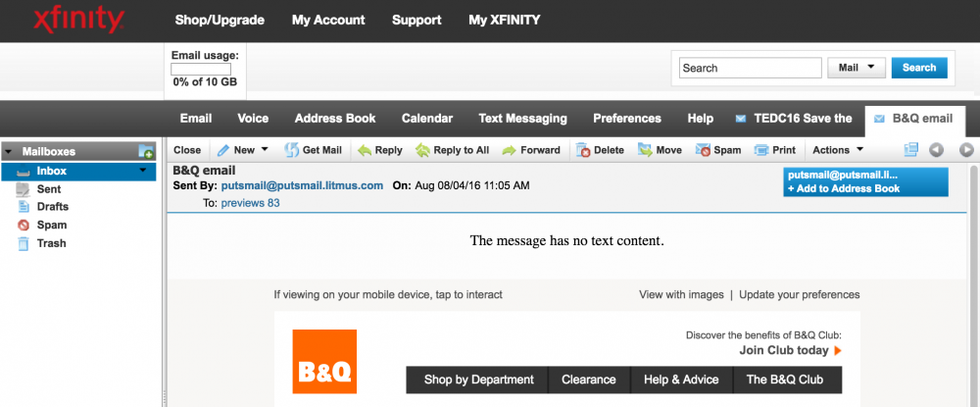Print the current email
Screen dimensions: 980x407
[x=774, y=150]
